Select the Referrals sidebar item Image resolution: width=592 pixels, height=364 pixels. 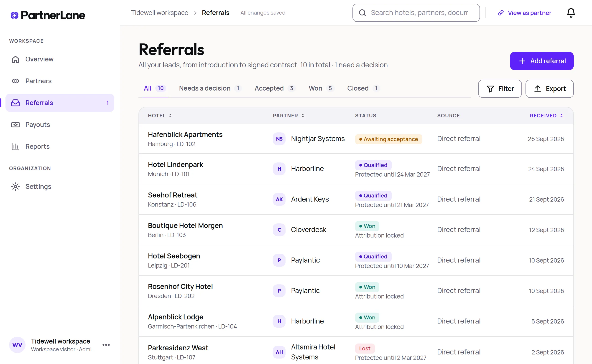click(x=59, y=103)
